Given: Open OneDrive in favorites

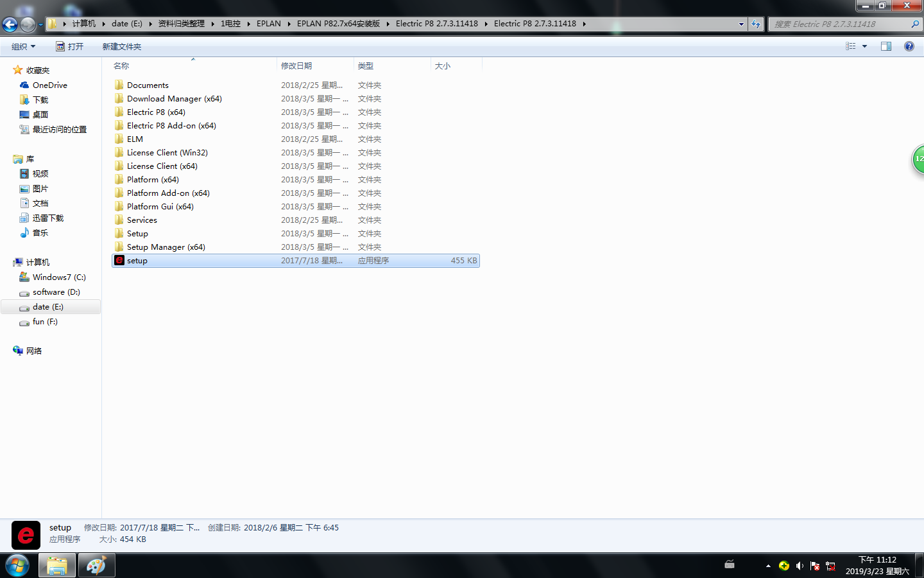Looking at the screenshot, I should (49, 85).
